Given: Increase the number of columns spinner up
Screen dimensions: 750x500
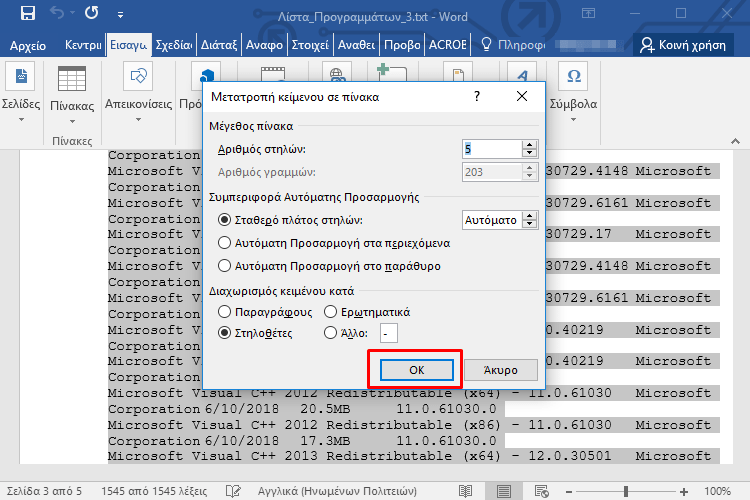Looking at the screenshot, I should point(529,144).
